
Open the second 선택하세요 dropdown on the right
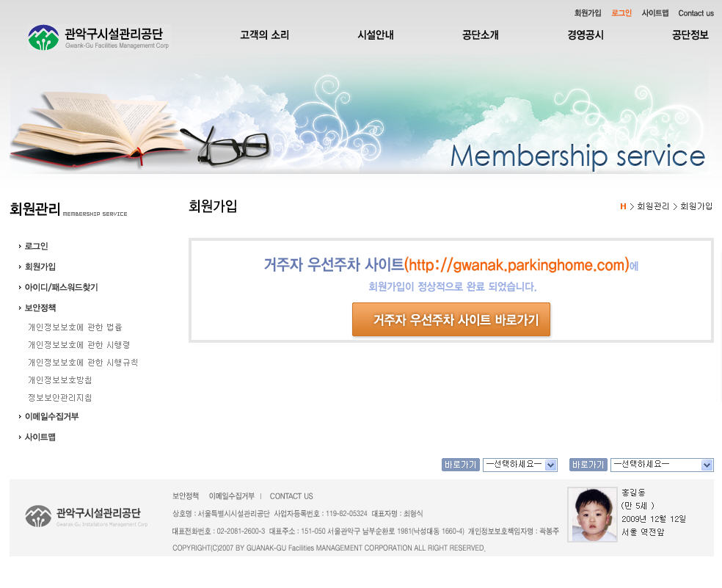click(662, 465)
